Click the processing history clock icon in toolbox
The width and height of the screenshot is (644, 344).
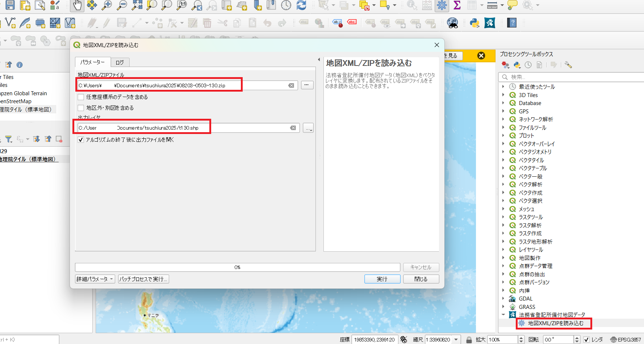pos(528,65)
